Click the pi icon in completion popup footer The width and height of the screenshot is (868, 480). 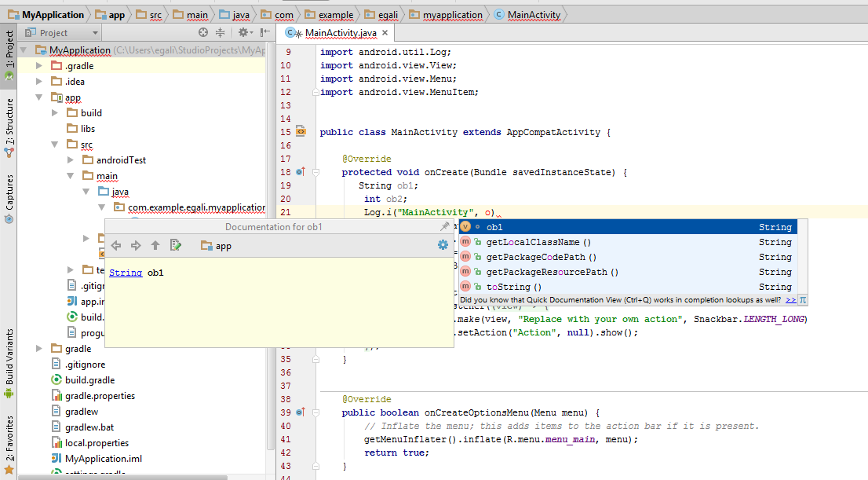pyautogui.click(x=803, y=300)
